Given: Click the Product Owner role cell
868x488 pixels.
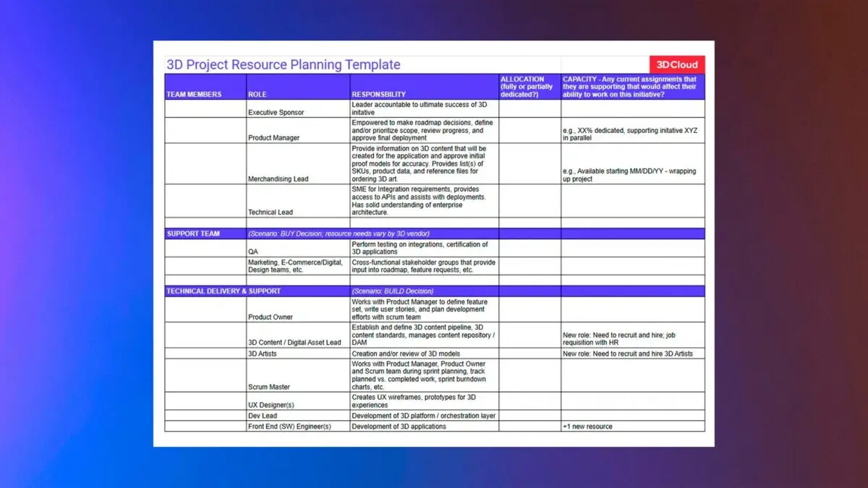Looking at the screenshot, I should (x=298, y=309).
